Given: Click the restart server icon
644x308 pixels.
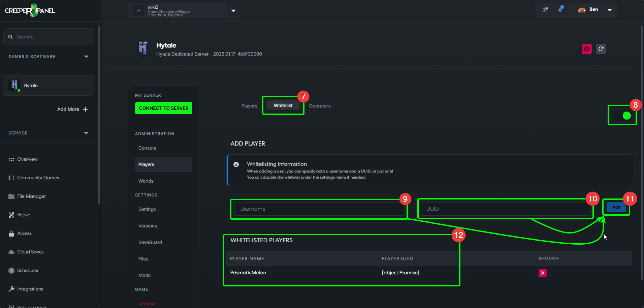Looking at the screenshot, I should [601, 49].
